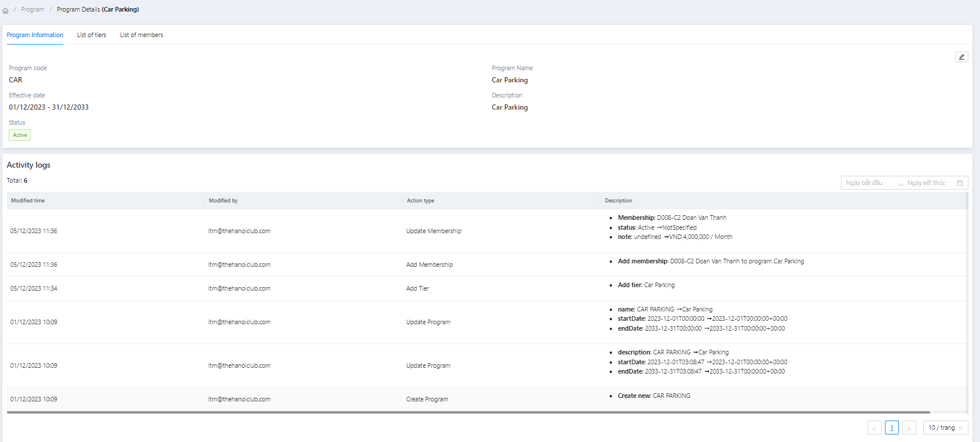The image size is (980, 442).
Task: Open the calendar icon in date filter
Action: [960, 183]
